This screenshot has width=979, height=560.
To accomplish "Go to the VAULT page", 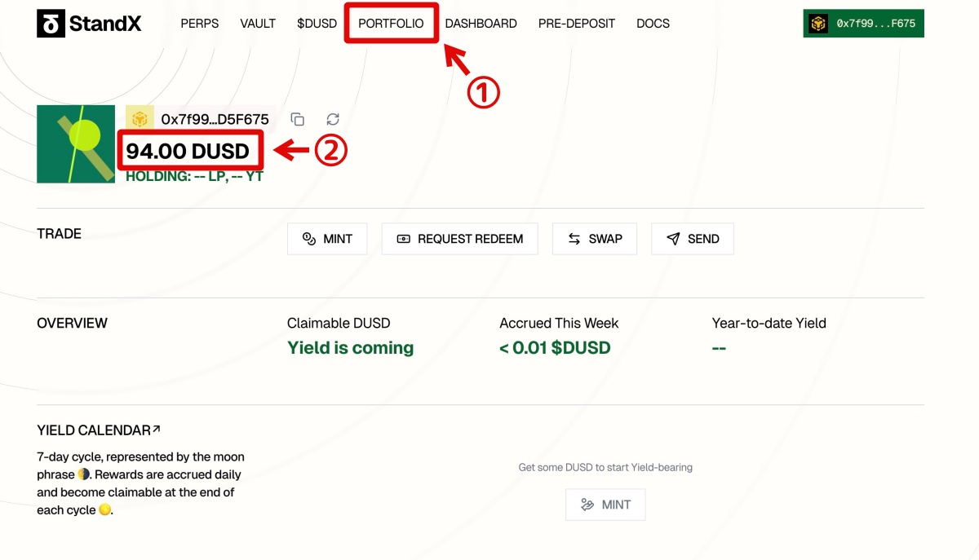I will (258, 24).
